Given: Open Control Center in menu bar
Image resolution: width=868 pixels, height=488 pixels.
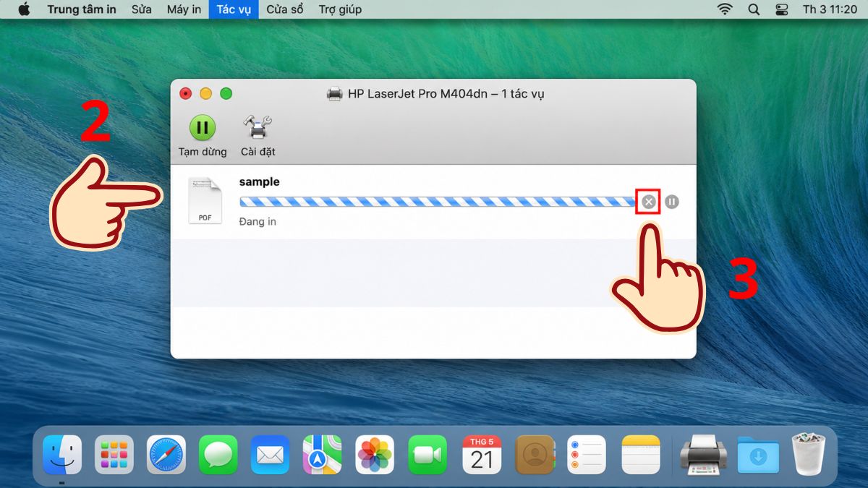Looking at the screenshot, I should 781,9.
